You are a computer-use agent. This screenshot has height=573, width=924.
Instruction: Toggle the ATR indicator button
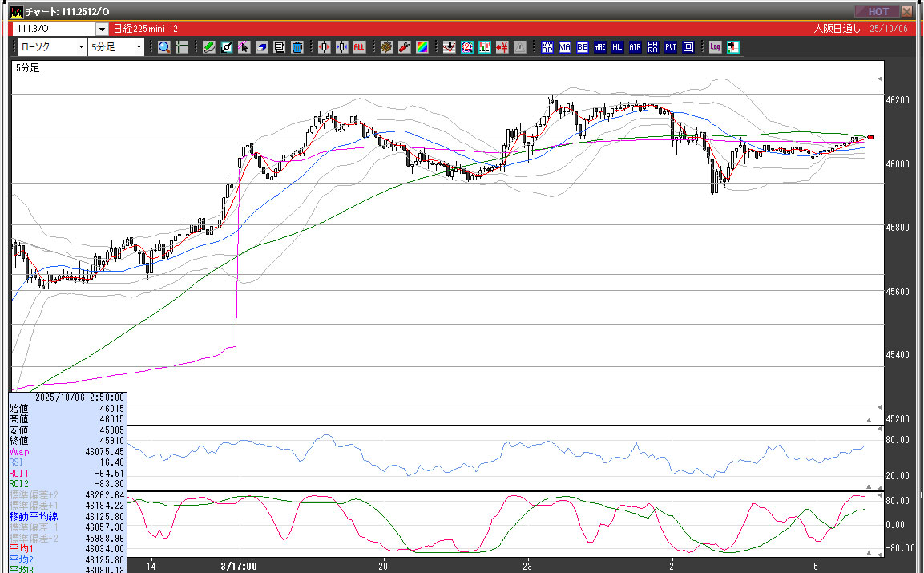(635, 47)
